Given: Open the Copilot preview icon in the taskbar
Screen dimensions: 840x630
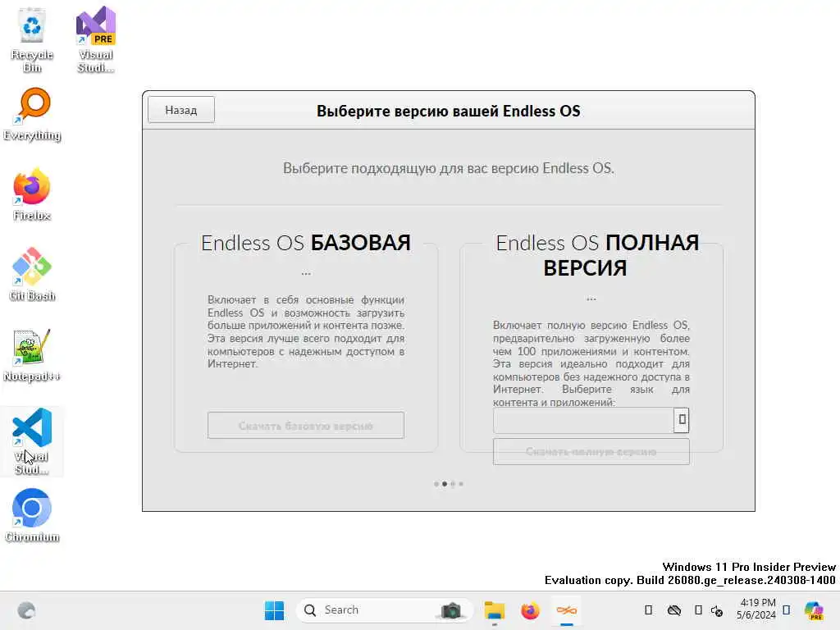Looking at the screenshot, I should pyautogui.click(x=814, y=610).
